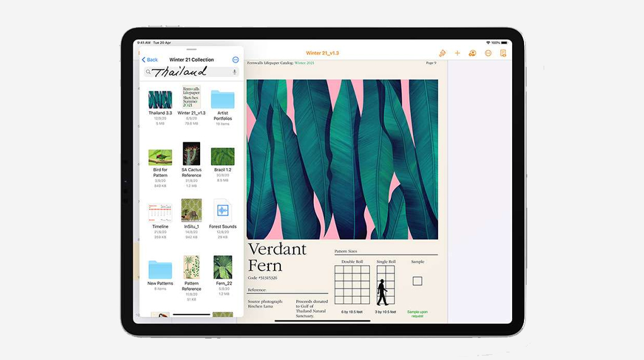Tap the plus Insert icon in toolbar
The height and width of the screenshot is (360, 644).
coord(457,53)
